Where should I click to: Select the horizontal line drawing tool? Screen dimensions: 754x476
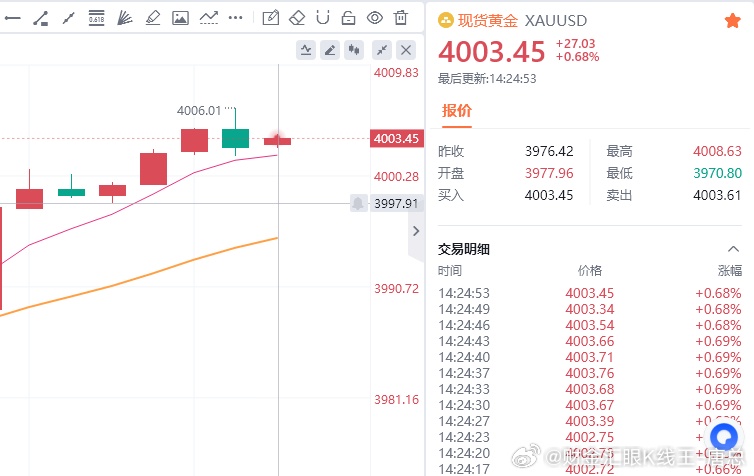point(13,18)
